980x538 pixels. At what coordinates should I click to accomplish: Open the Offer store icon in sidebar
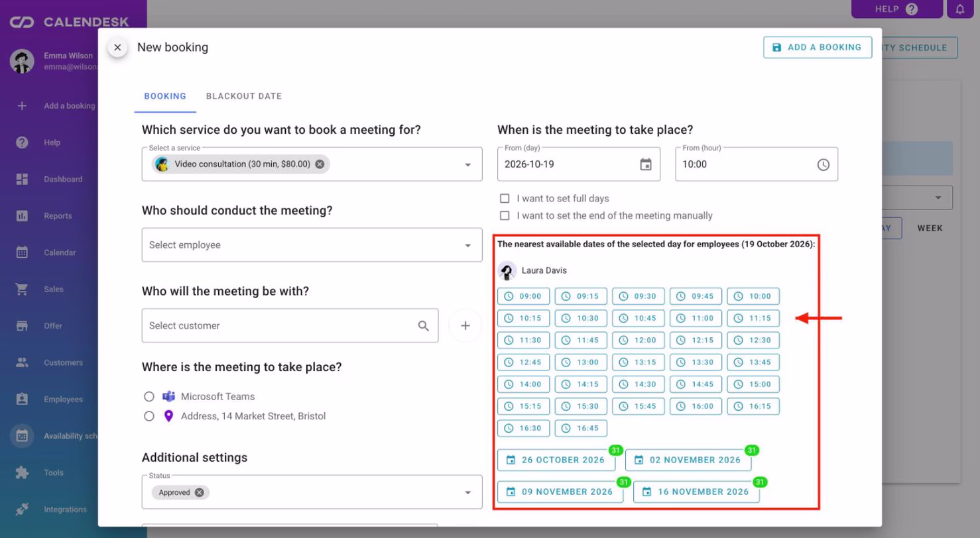pyautogui.click(x=22, y=326)
